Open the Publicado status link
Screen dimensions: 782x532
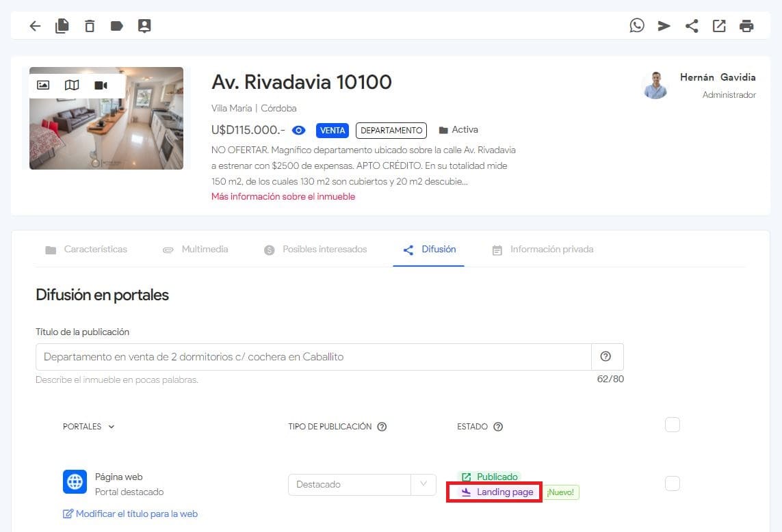489,477
